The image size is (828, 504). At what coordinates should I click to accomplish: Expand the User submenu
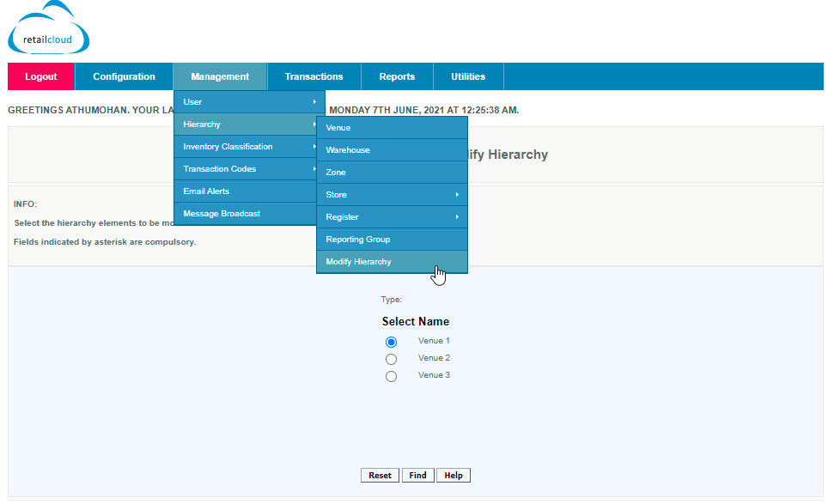pyautogui.click(x=249, y=102)
